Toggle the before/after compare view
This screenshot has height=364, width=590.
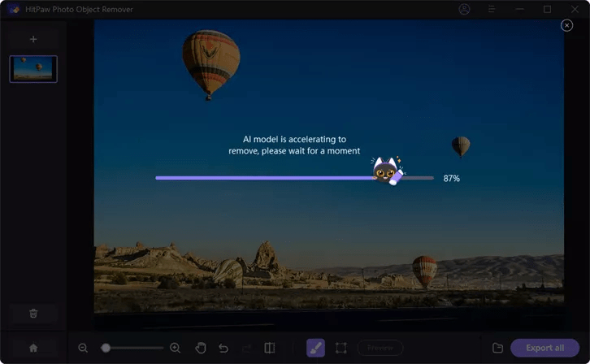pos(270,348)
